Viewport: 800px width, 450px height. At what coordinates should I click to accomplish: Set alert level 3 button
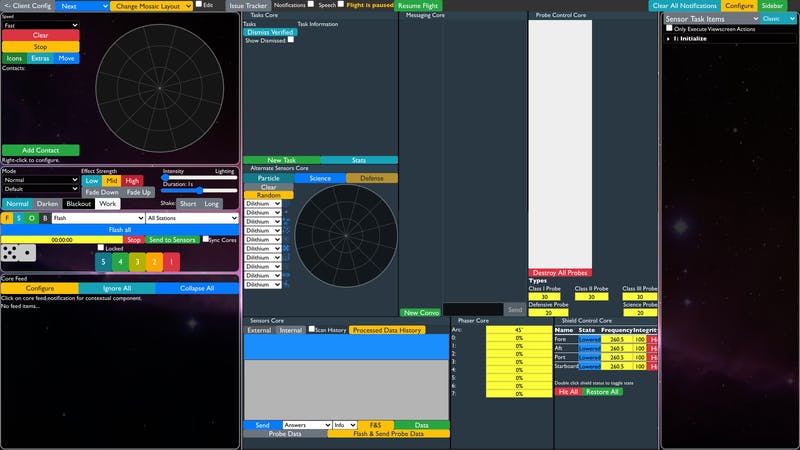pos(137,262)
